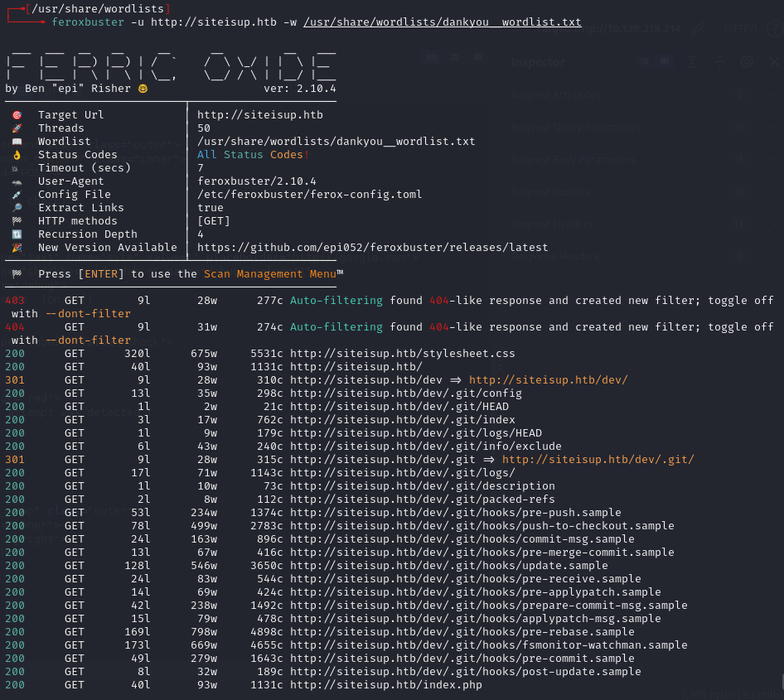Click the magnifier icon beside Extract Links
The width and height of the screenshot is (784, 700).
pos(17,208)
